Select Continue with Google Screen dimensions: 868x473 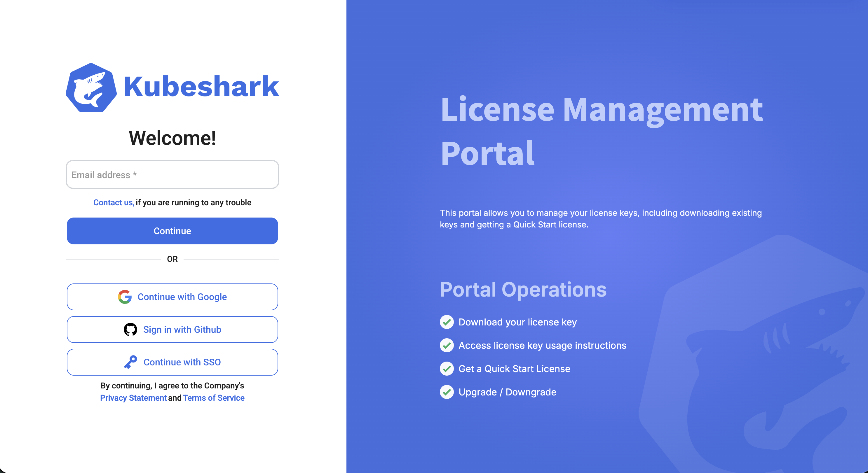click(172, 297)
